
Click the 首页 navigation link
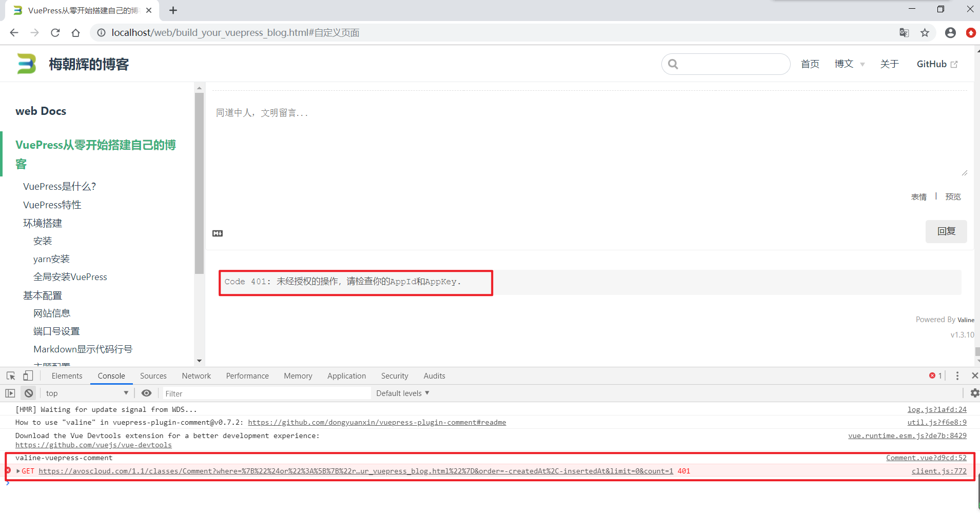[x=810, y=64]
